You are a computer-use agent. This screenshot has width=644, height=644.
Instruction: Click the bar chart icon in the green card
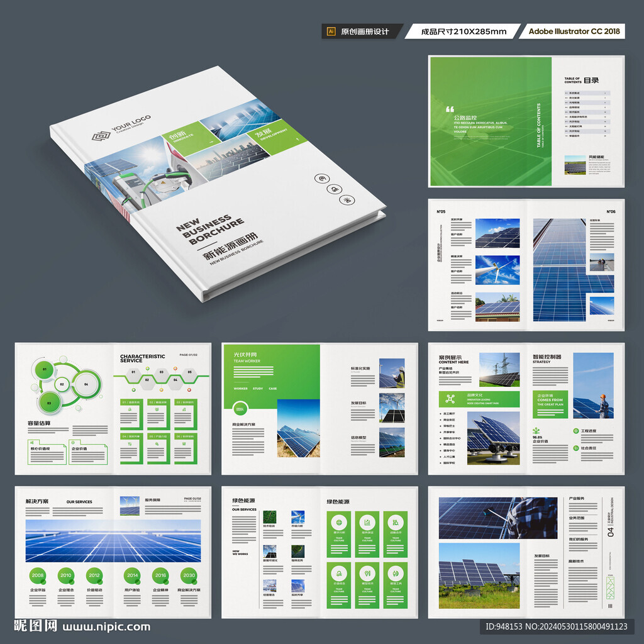367,523
